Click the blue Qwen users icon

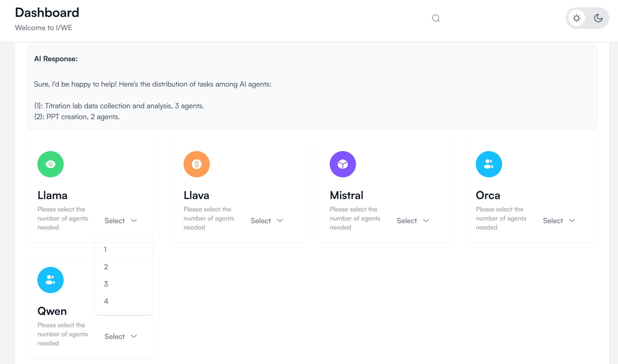(50, 280)
